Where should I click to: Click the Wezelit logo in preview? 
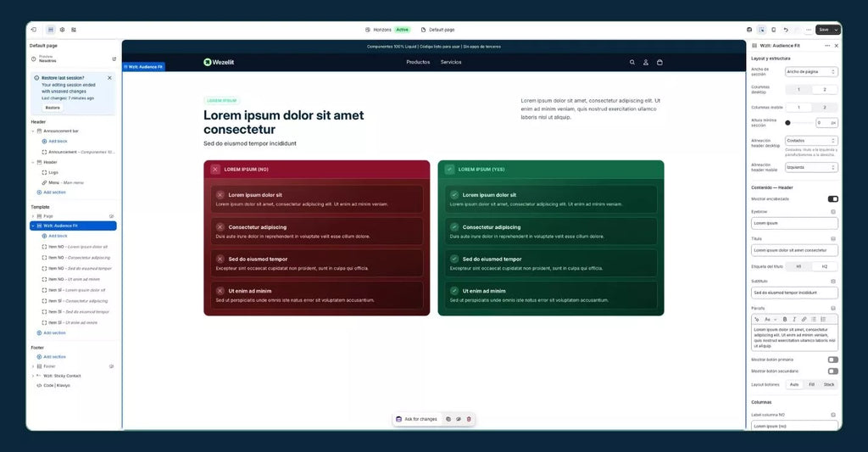(x=219, y=62)
